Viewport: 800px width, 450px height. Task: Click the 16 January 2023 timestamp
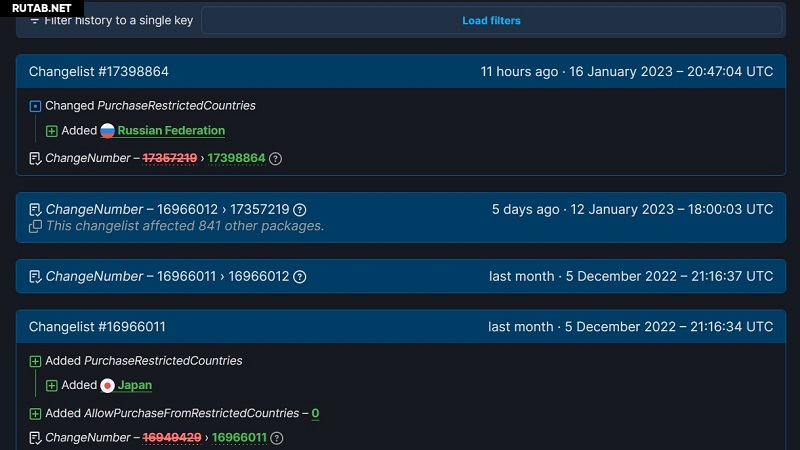pyautogui.click(x=626, y=72)
